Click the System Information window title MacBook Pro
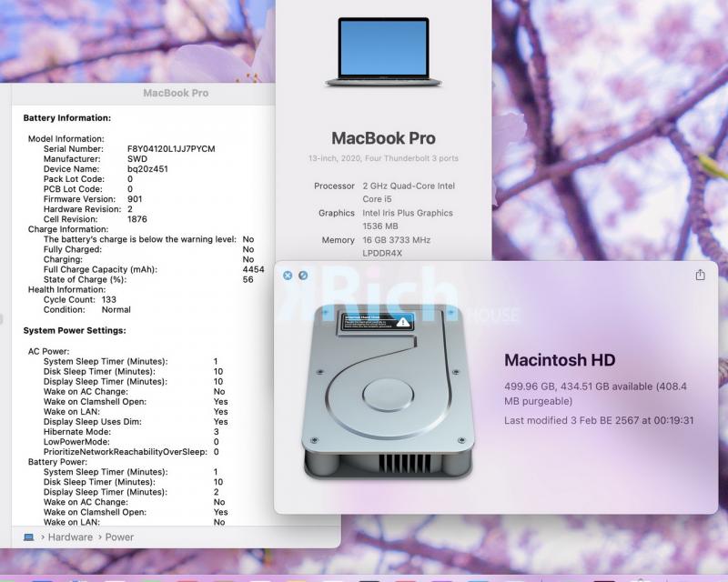 (x=176, y=93)
